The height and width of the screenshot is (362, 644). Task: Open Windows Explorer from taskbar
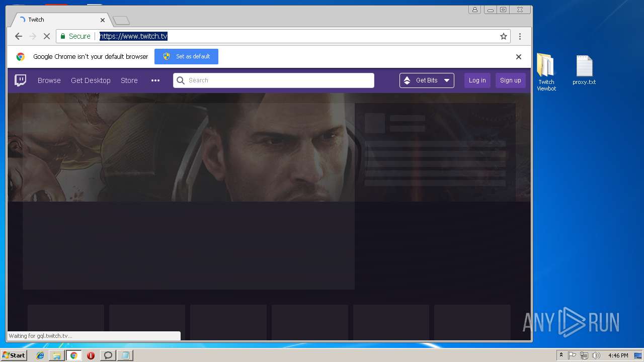[57, 355]
